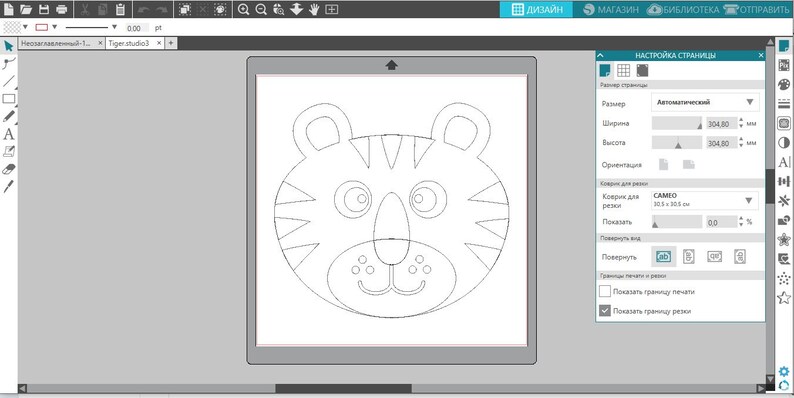Uncheck Показать границу резки checkbox
Screen dimensions: 794x398
pos(605,310)
